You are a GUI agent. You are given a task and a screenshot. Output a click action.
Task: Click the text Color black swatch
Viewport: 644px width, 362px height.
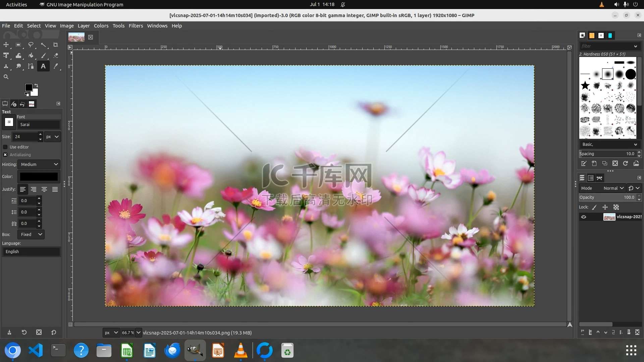click(39, 177)
